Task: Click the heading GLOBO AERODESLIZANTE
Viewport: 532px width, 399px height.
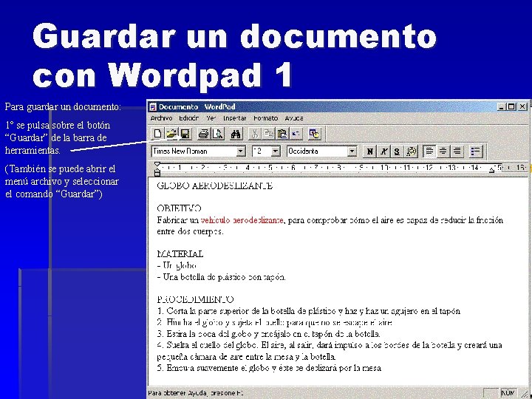Action: tap(215, 186)
